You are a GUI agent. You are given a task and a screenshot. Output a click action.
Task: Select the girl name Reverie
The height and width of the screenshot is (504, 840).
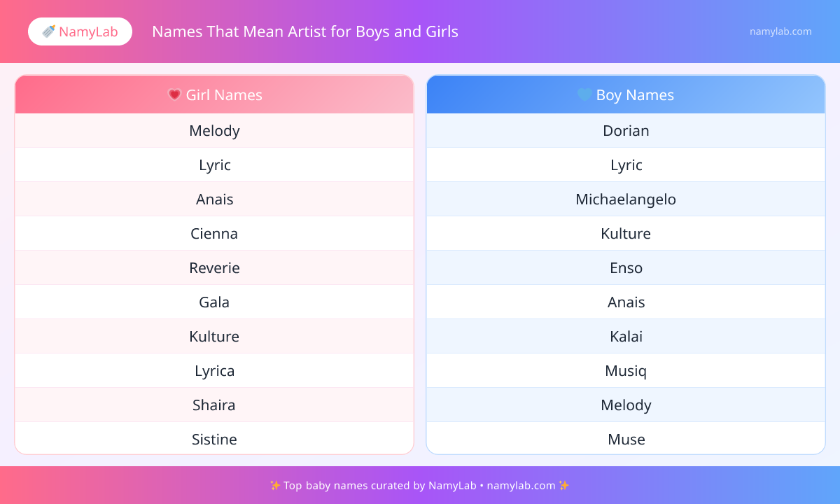tap(214, 268)
